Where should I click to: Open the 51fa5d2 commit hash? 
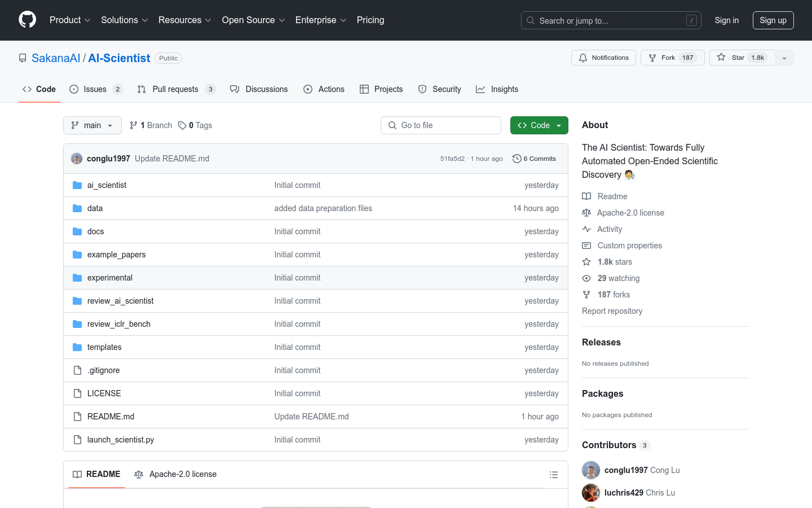point(452,159)
